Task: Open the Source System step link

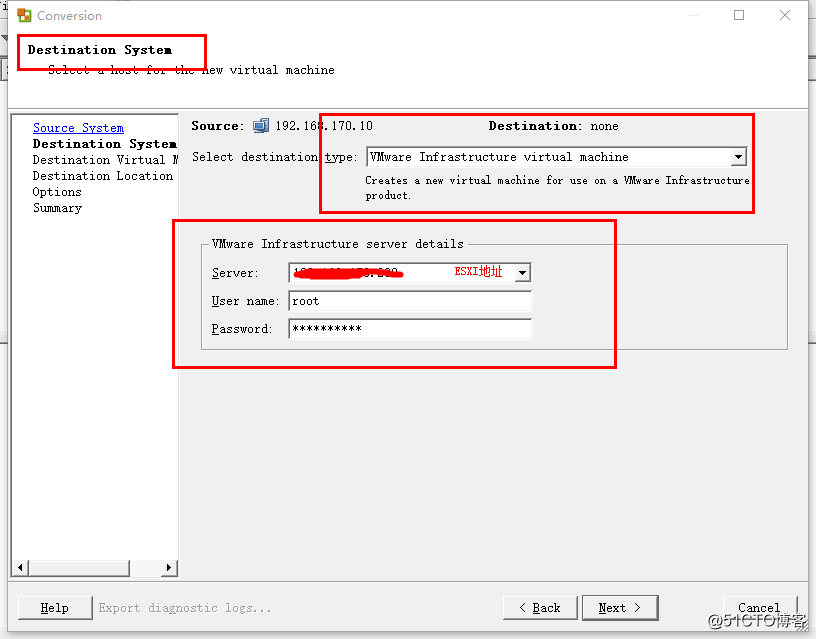Action: pyautogui.click(x=79, y=127)
